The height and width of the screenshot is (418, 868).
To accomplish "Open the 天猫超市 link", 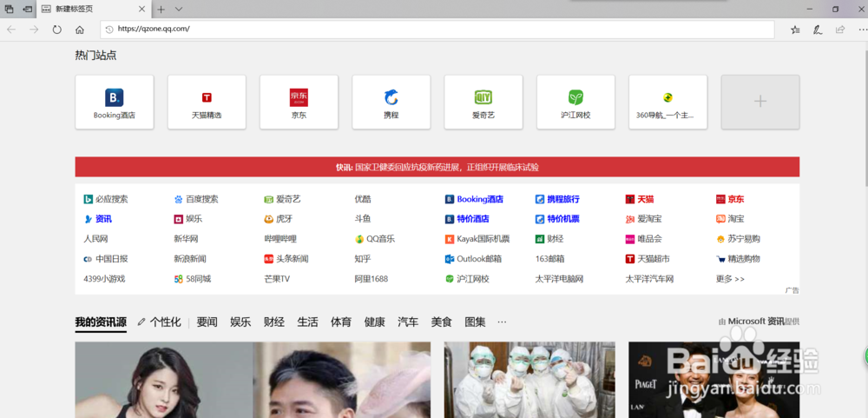I will [648, 259].
